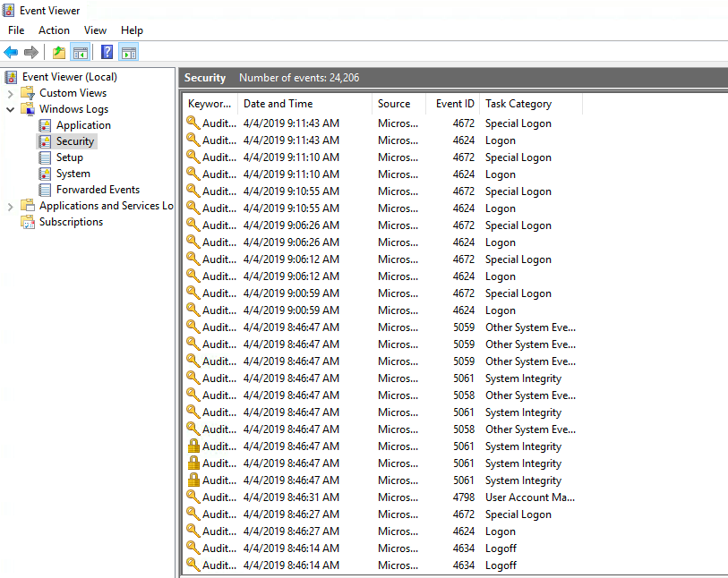This screenshot has height=578, width=728.
Task: Select Applications and Services Logs label
Action: [x=107, y=206]
